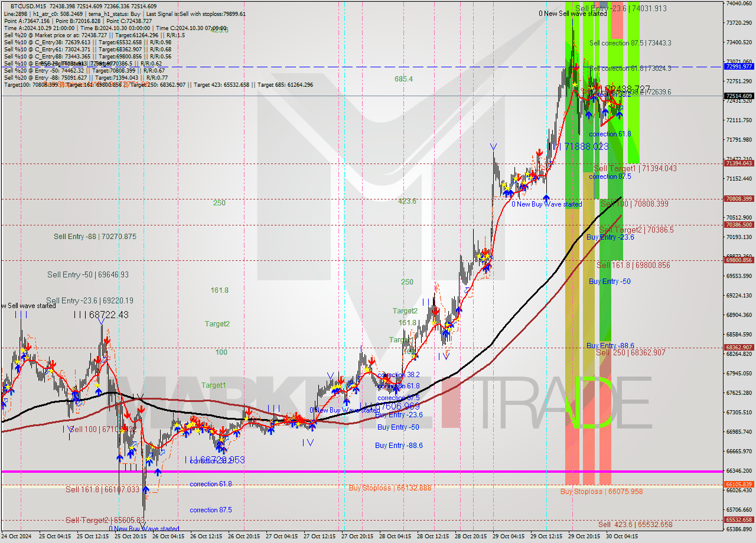Click the '28 Oct 20:15' time axis label
Image resolution: width=756 pixels, height=543 pixels.
471,537
